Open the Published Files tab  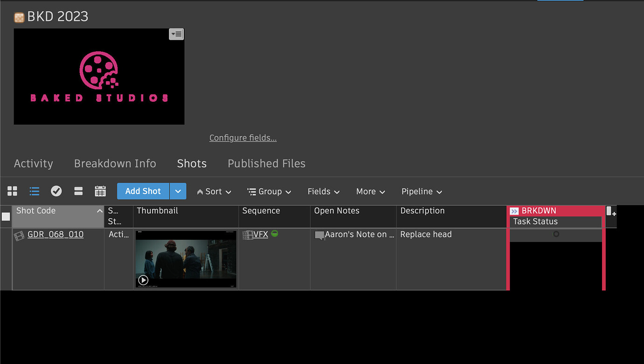pos(266,164)
